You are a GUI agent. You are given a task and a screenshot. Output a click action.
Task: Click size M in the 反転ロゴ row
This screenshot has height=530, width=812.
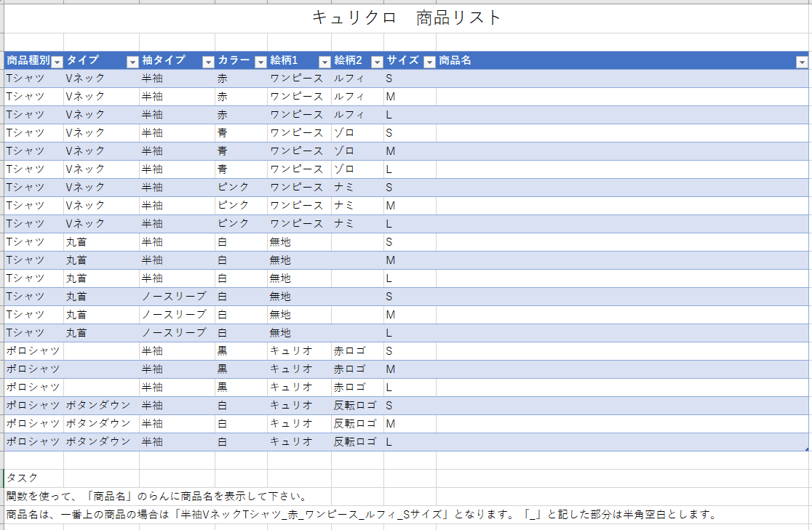point(390,424)
